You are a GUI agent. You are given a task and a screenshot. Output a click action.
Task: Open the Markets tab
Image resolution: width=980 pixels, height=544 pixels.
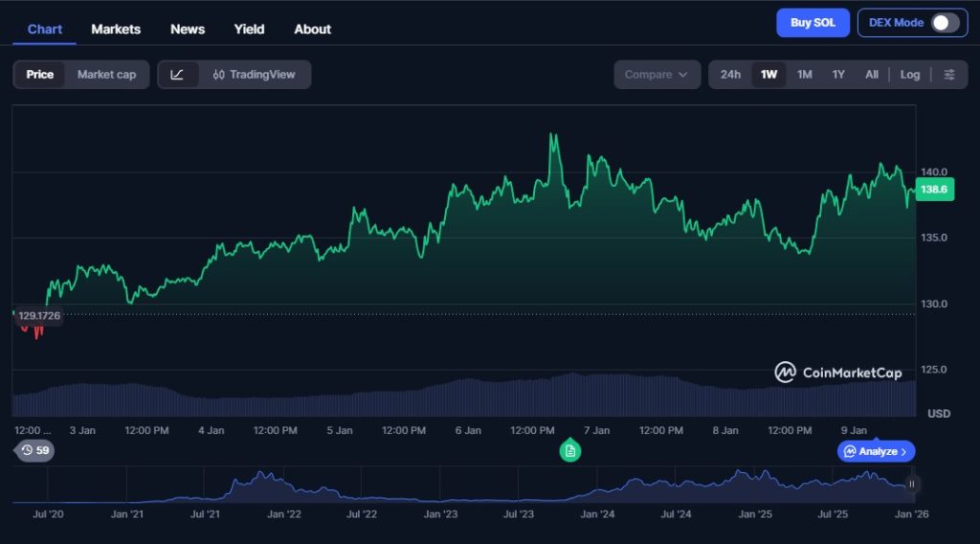coord(116,29)
